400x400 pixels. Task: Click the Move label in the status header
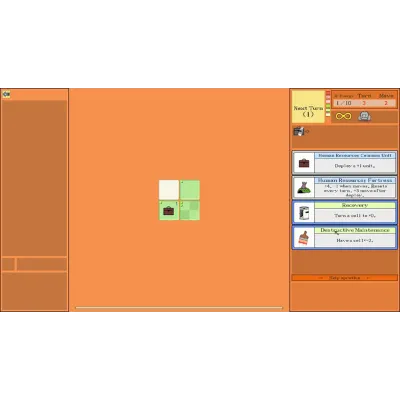pyautogui.click(x=386, y=96)
